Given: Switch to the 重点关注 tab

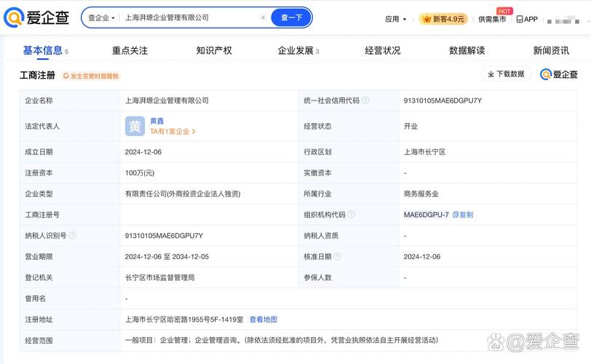Looking at the screenshot, I should (x=130, y=50).
